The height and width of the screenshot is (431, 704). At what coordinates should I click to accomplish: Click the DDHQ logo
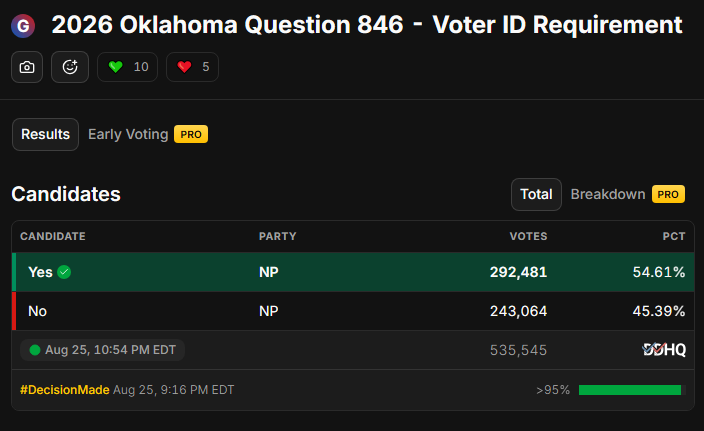point(664,349)
